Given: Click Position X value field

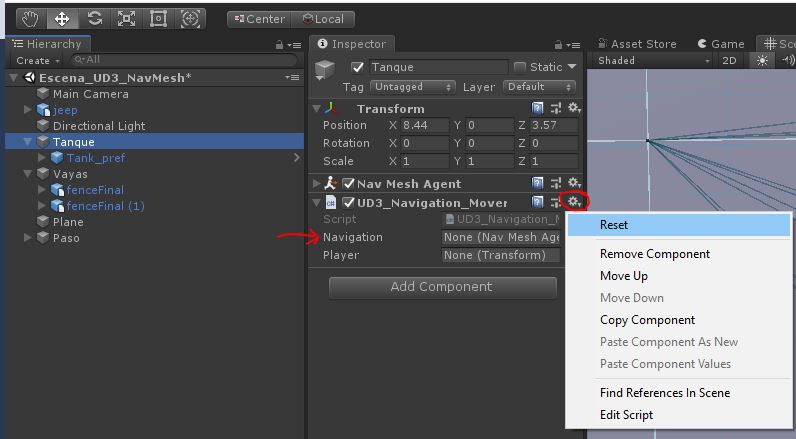Looking at the screenshot, I should (x=425, y=125).
